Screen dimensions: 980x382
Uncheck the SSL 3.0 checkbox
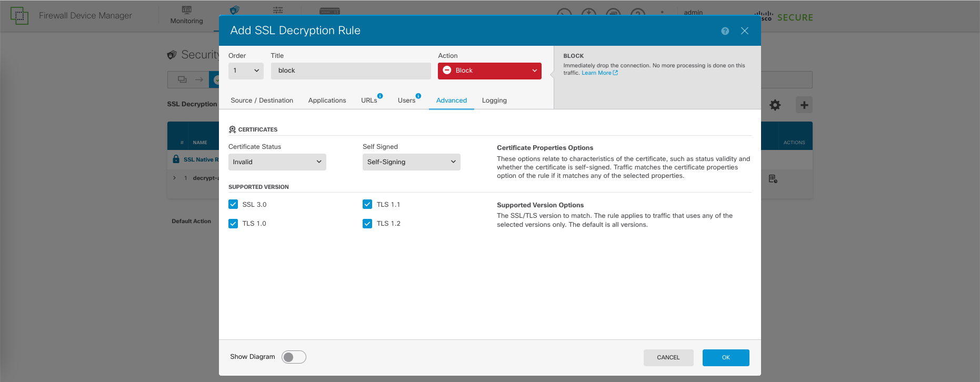pyautogui.click(x=233, y=205)
